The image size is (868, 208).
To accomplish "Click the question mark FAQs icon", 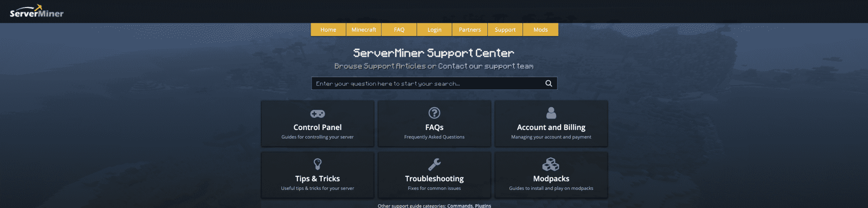I will (x=434, y=113).
